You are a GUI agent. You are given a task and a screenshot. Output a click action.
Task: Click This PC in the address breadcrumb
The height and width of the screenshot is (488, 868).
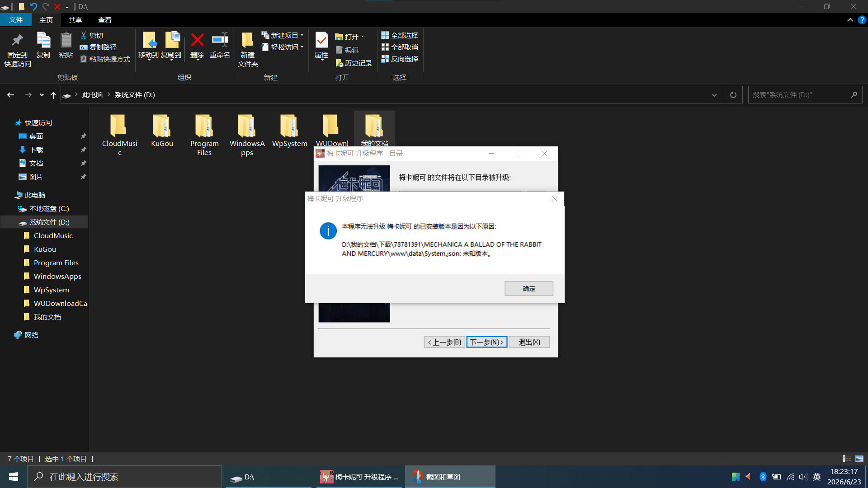[92, 95]
